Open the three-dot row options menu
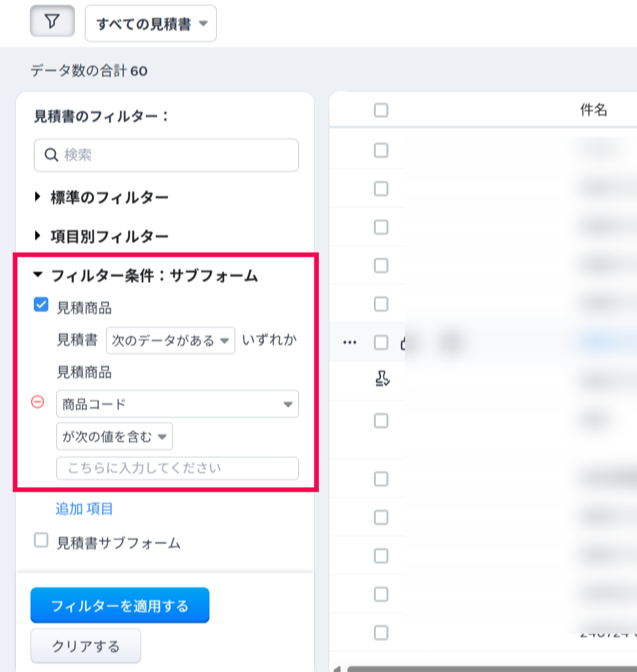This screenshot has width=637, height=672. click(350, 343)
